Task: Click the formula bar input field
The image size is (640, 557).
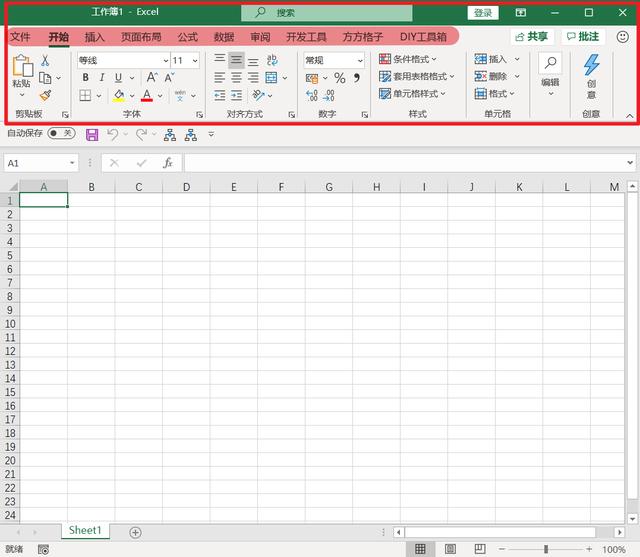Action: (x=400, y=163)
